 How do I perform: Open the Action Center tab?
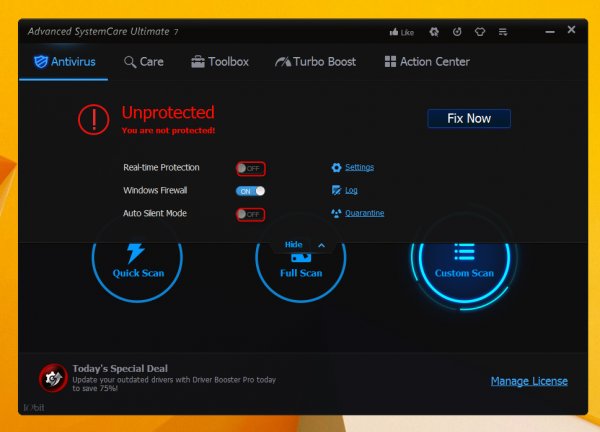click(427, 62)
